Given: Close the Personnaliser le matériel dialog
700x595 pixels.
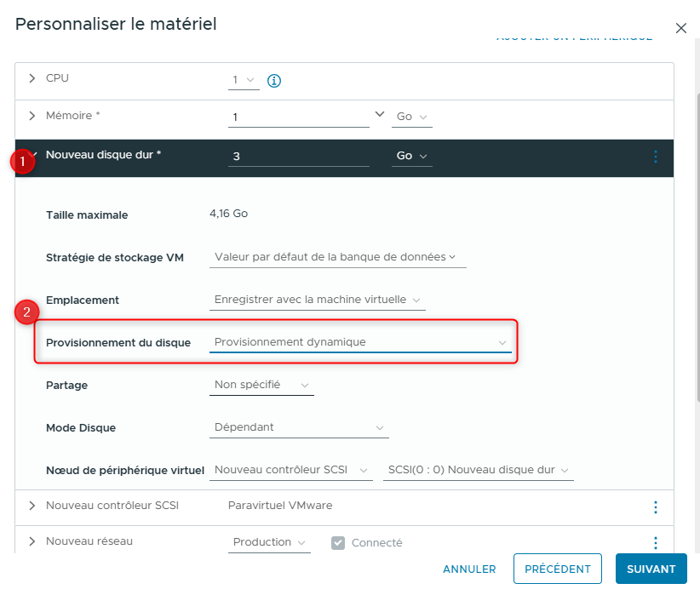Looking at the screenshot, I should pyautogui.click(x=681, y=28).
